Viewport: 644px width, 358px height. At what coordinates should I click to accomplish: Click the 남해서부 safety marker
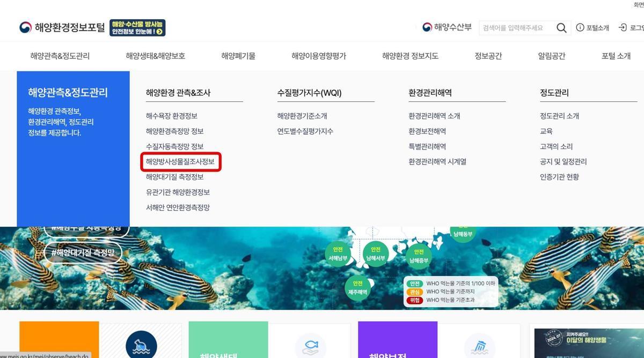(x=376, y=253)
